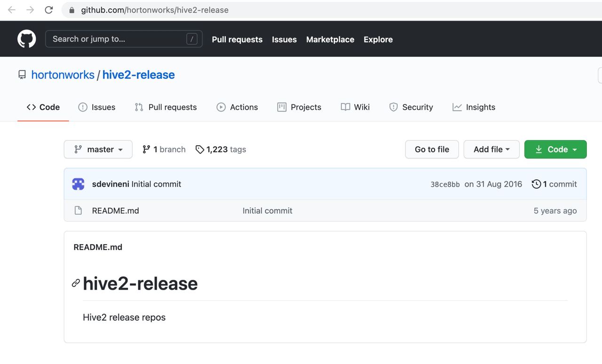Click the download icon on Code button
The height and width of the screenshot is (364, 602).
pyautogui.click(x=539, y=150)
